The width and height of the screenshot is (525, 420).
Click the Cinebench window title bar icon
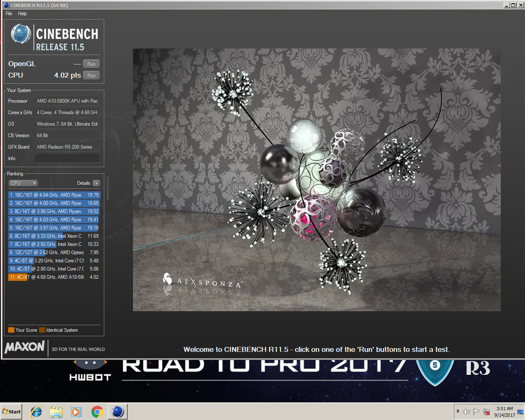pos(6,5)
